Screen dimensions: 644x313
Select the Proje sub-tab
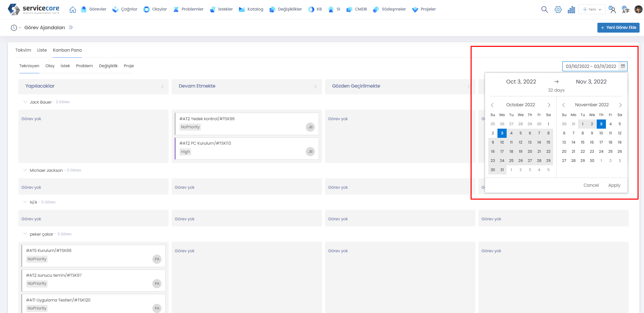(x=129, y=66)
